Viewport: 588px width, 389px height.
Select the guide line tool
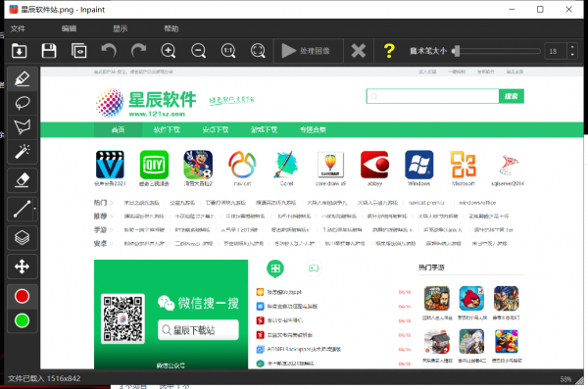21,209
